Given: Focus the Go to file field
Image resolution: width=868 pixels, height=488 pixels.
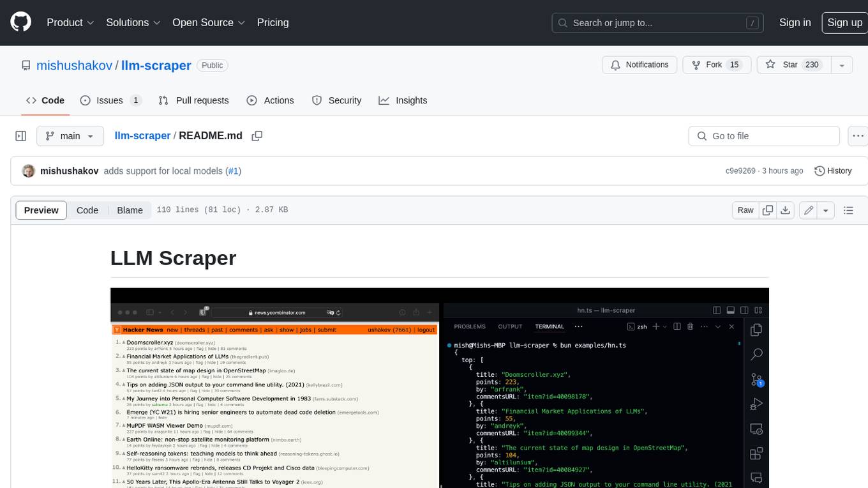Looking at the screenshot, I should point(764,136).
